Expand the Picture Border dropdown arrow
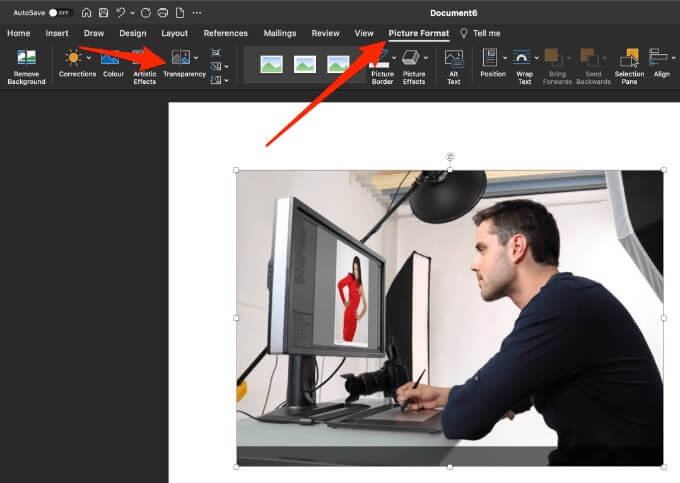This screenshot has width=680, height=483. point(394,58)
